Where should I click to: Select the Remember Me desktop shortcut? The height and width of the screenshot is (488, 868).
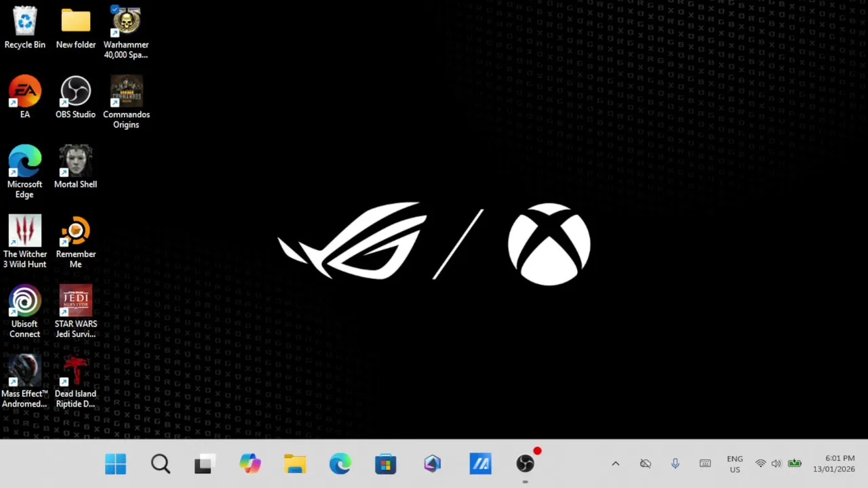coord(76,241)
